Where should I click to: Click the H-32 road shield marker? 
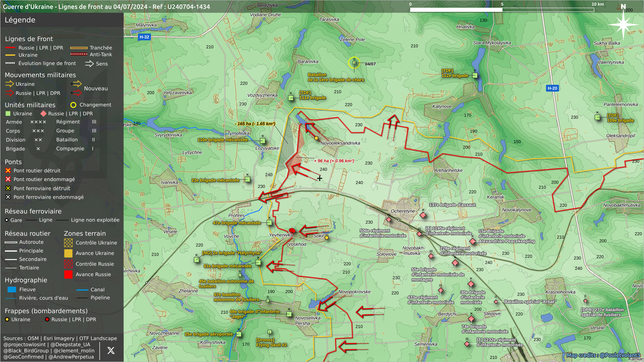click(x=144, y=37)
